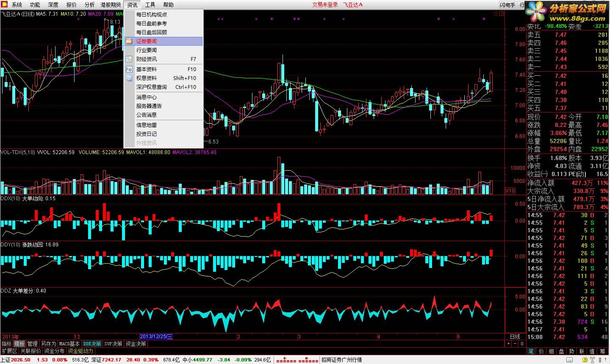Click the 2013/12/25/三 date marker on timeline
This screenshot has height=364, width=610.
point(156,336)
